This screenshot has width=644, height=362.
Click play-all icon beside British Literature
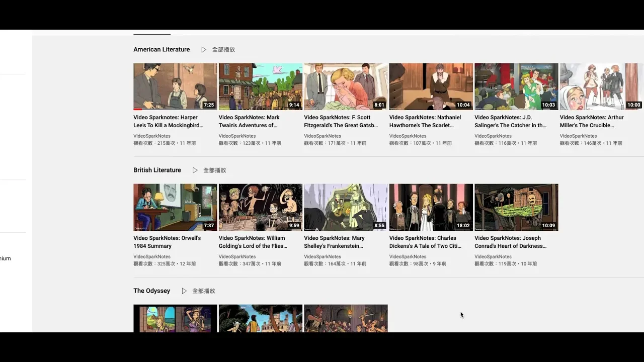pyautogui.click(x=195, y=170)
